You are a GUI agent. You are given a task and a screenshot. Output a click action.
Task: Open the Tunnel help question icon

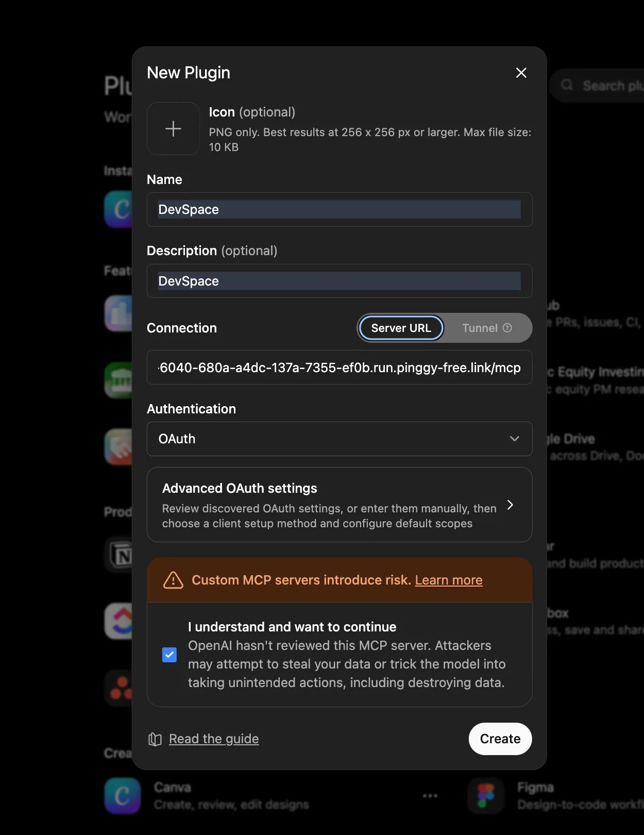[507, 328]
